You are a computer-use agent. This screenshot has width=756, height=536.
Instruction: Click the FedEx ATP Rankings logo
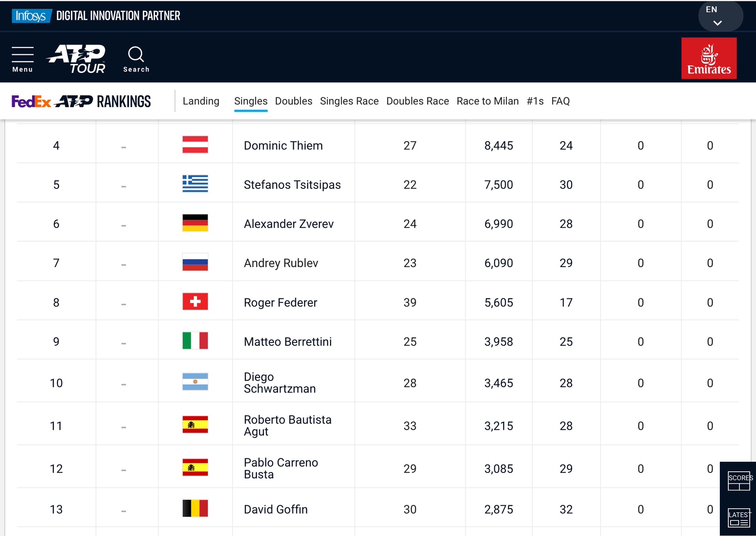click(81, 102)
